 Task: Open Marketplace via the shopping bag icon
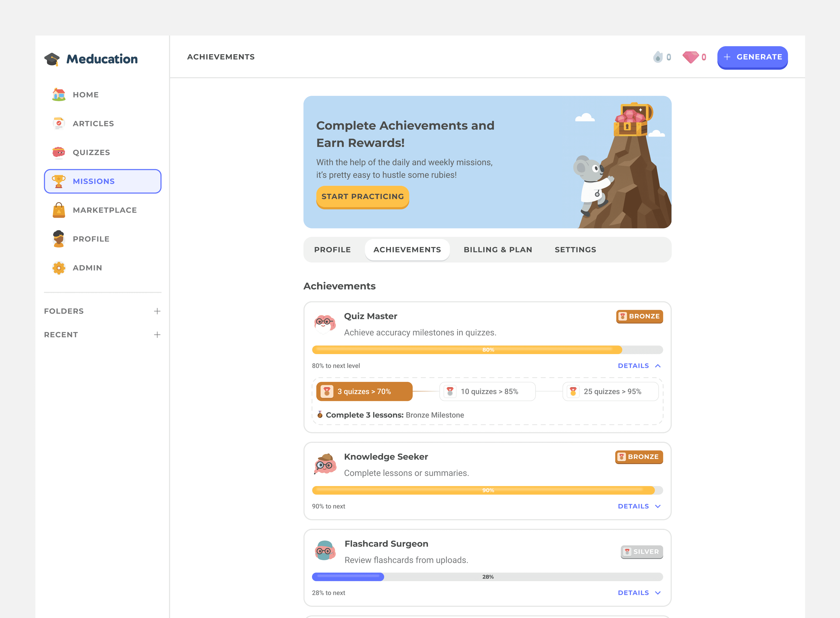tap(59, 210)
